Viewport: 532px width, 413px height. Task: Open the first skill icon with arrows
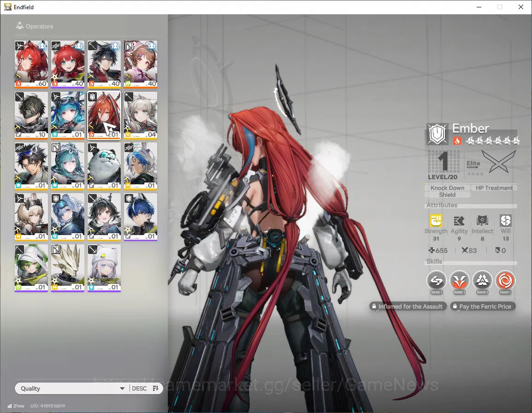[x=436, y=281]
